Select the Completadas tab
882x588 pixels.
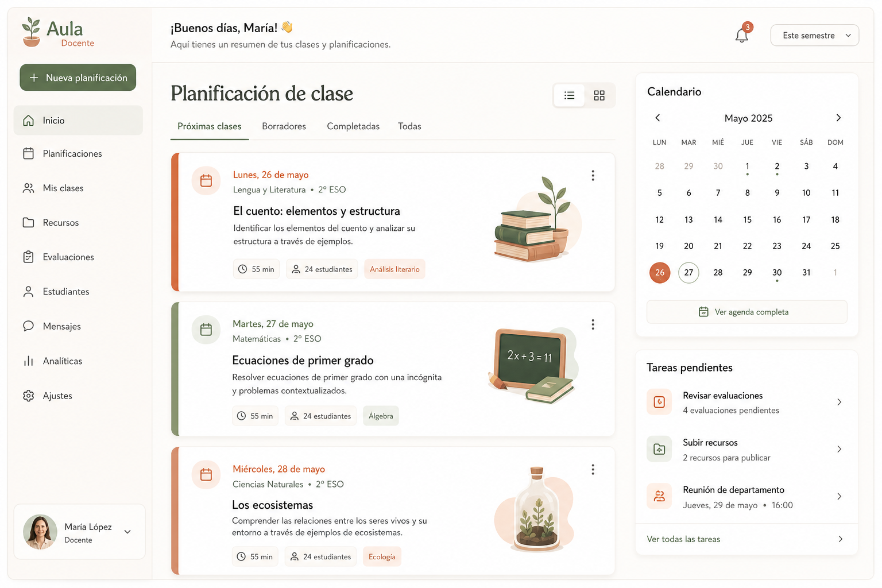pos(353,126)
